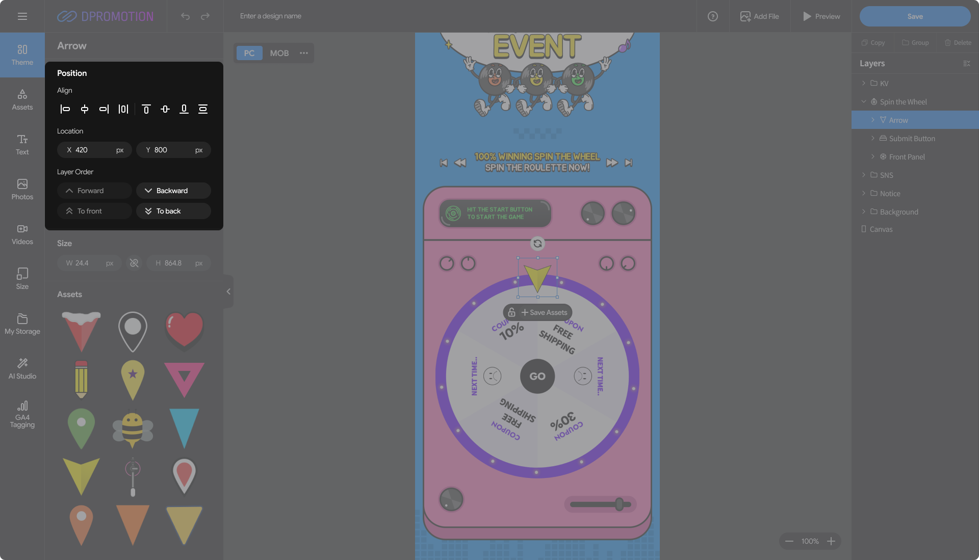Click the align left icon

65,109
